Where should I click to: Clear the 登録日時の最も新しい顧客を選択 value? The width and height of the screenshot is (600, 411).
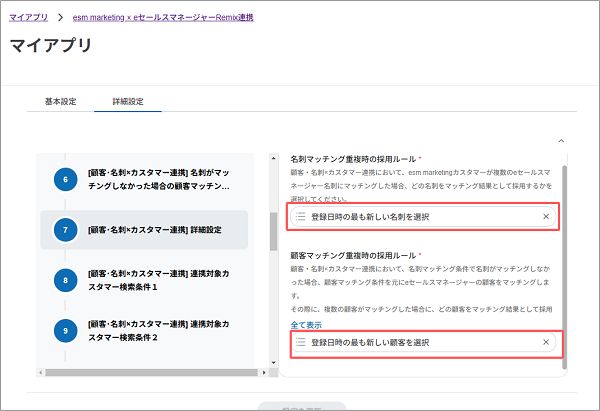click(x=546, y=343)
